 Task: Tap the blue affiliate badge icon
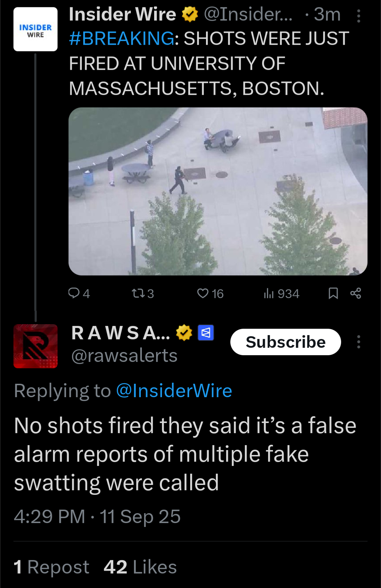tap(206, 333)
